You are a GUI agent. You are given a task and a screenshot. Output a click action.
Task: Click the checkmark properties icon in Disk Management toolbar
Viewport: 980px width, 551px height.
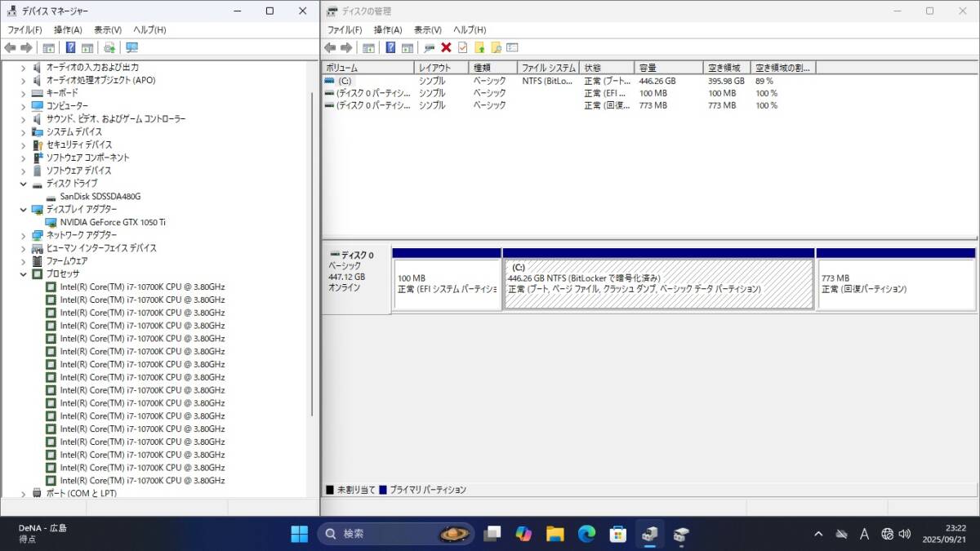click(462, 47)
